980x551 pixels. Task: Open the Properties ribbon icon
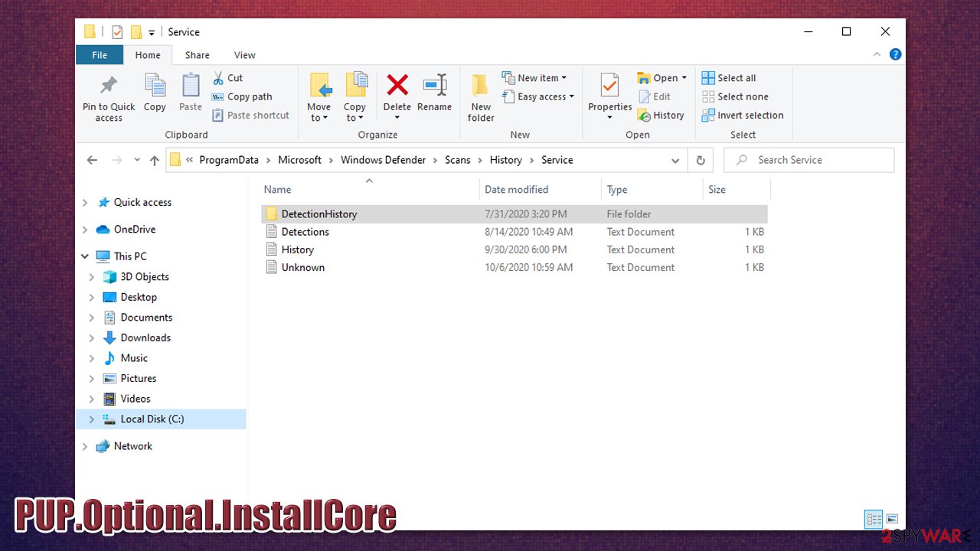(x=610, y=86)
